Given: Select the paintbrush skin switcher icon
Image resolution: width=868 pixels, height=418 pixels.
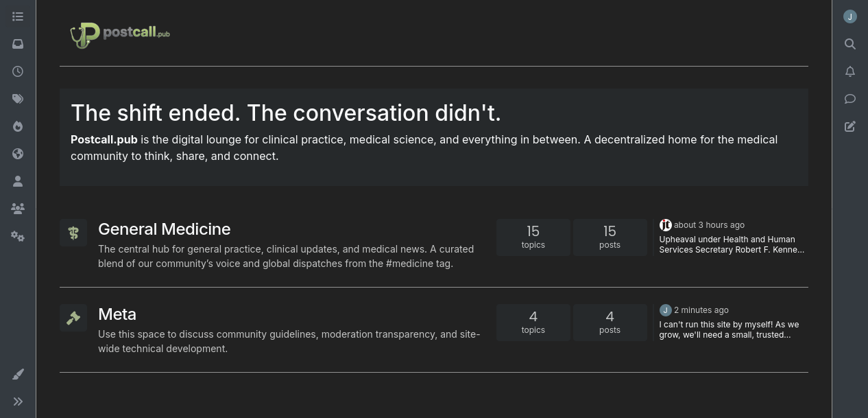Looking at the screenshot, I should (x=18, y=374).
